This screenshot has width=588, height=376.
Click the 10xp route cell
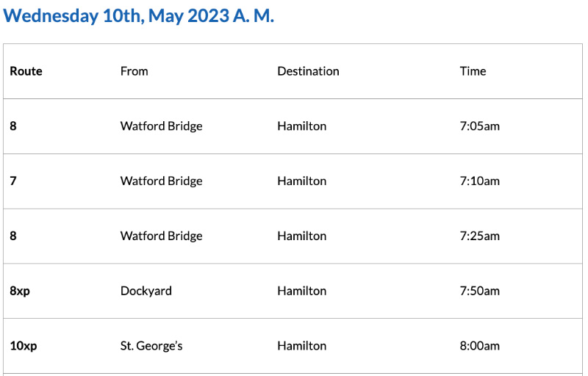point(23,346)
